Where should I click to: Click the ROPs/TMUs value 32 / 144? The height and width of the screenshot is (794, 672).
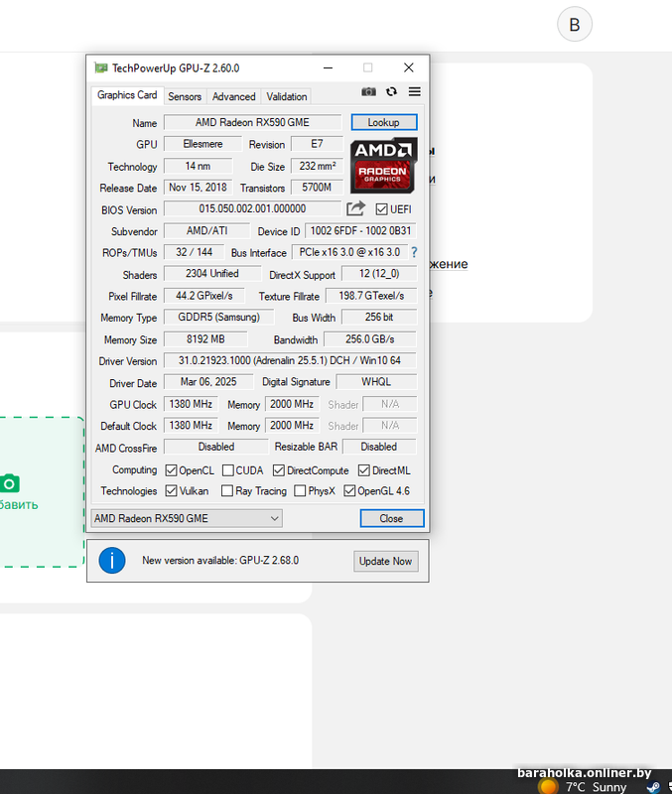tap(194, 252)
